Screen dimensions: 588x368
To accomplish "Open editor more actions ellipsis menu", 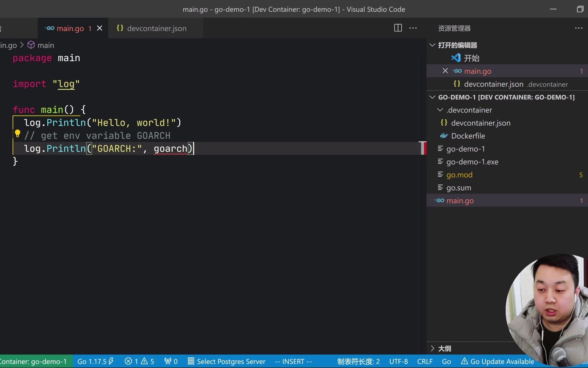I will (413, 28).
